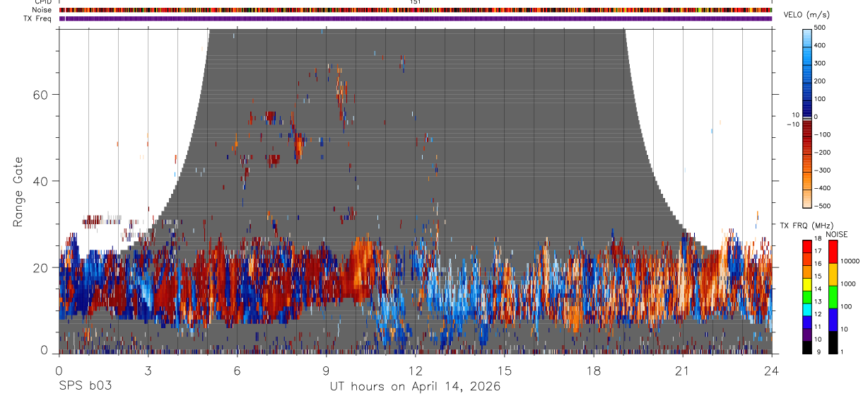Select the purple TX Freq strip above the plot

[x=415, y=18]
